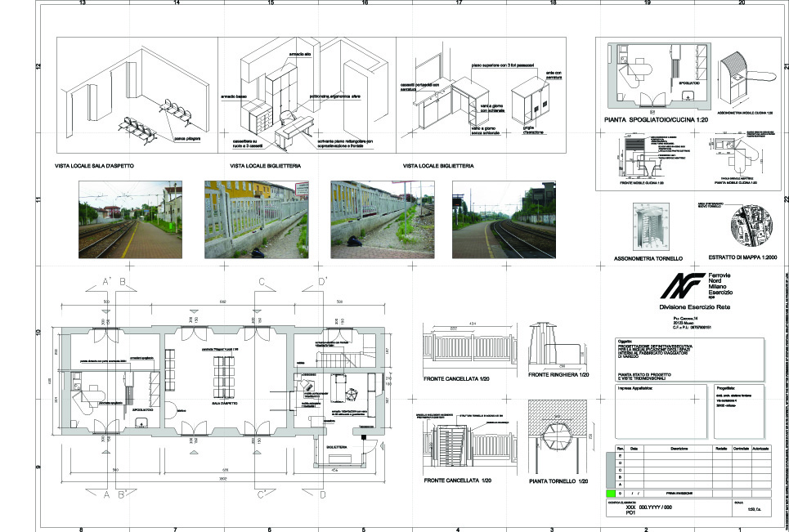Click the BIGLIETTERIA room label in plan
Image resolution: width=789 pixels, height=532 pixels.
coord(336,447)
